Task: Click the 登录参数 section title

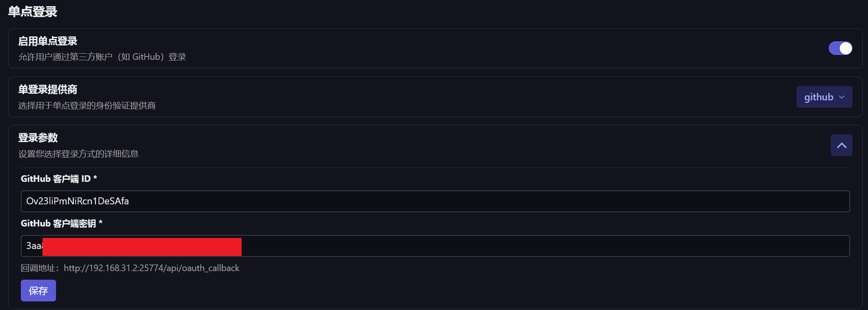Action: [x=38, y=138]
